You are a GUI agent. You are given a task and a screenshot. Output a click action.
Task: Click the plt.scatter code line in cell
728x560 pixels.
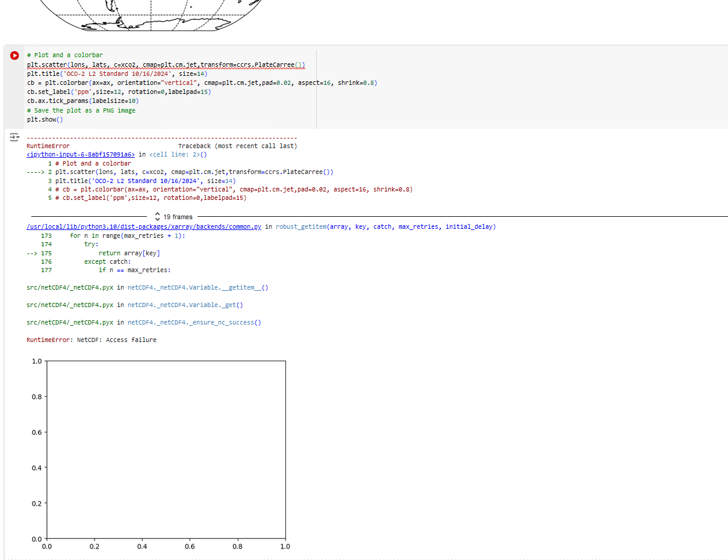click(166, 64)
